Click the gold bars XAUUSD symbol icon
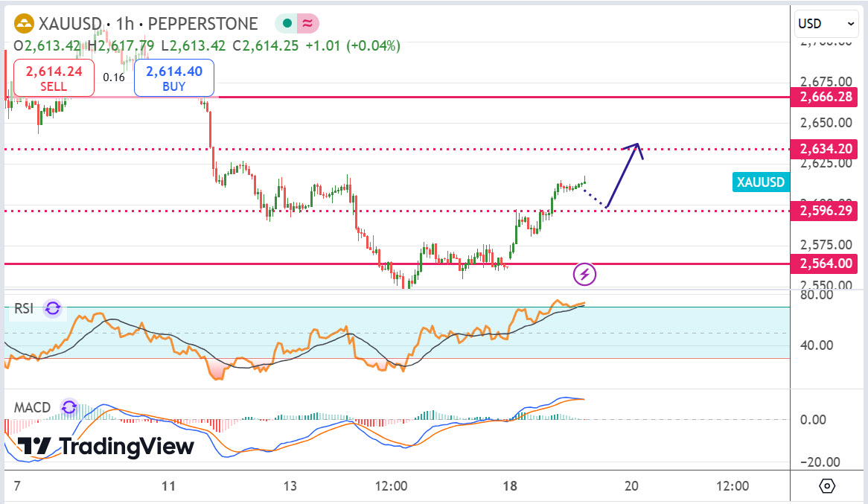868x504 pixels. 24,24
